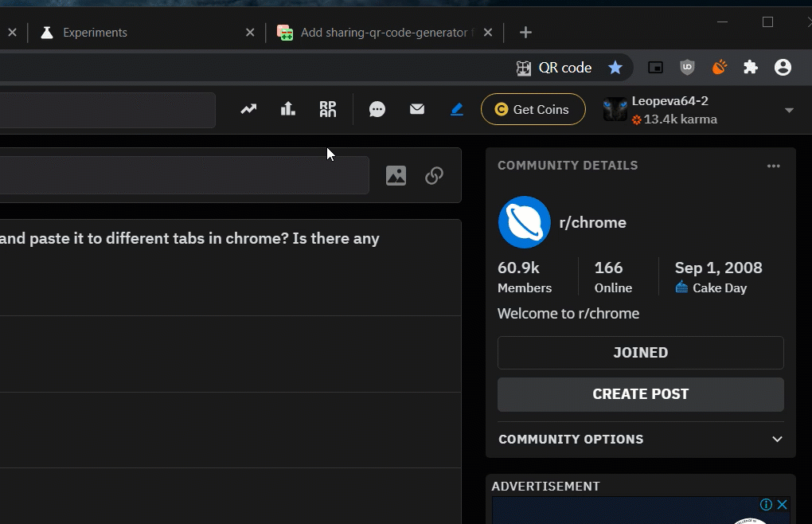Click the CREATE POST button
Image resolution: width=812 pixels, height=524 pixels.
pos(641,394)
